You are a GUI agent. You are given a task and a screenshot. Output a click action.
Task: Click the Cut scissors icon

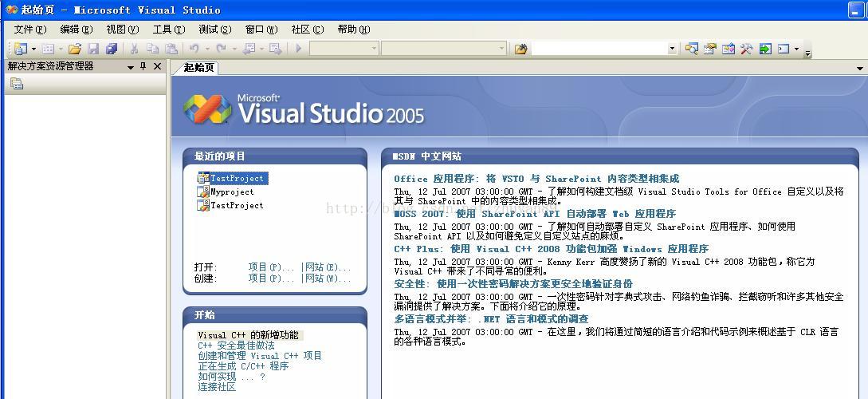click(134, 49)
